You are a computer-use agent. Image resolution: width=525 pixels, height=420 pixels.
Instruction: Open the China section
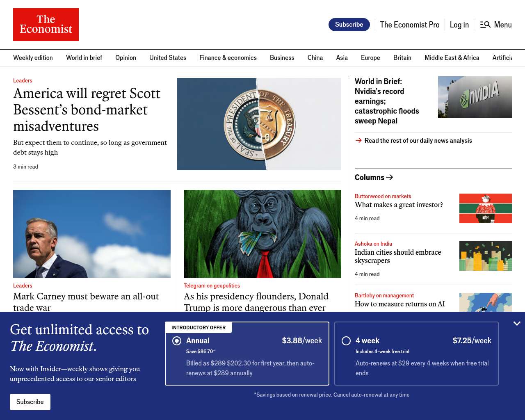[x=315, y=58]
